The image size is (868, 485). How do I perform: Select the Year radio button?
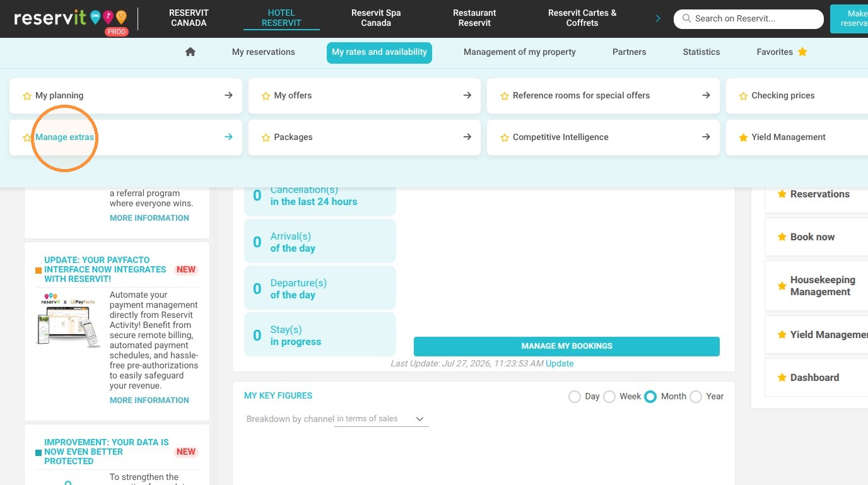click(x=696, y=397)
